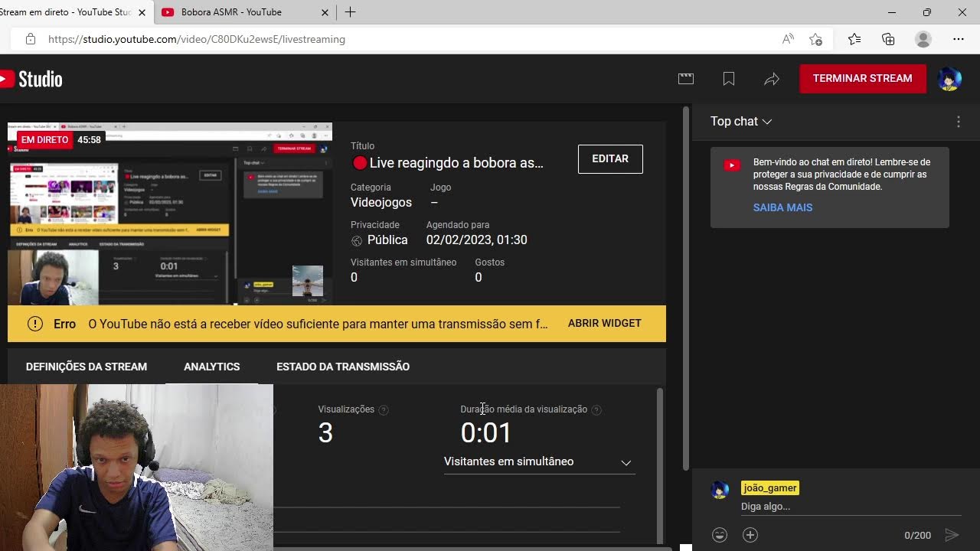The height and width of the screenshot is (551, 980).
Task: Open browser Collections icon
Action: (x=888, y=39)
